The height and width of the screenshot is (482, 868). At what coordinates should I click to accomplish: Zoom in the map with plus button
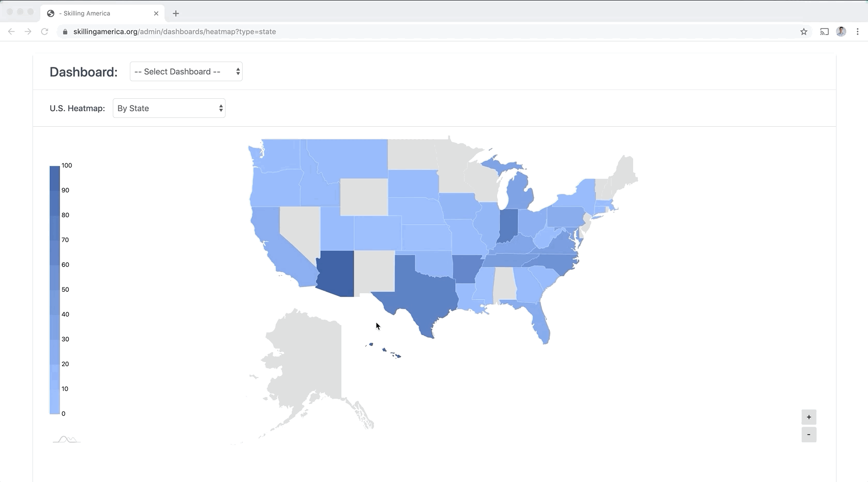click(x=809, y=417)
